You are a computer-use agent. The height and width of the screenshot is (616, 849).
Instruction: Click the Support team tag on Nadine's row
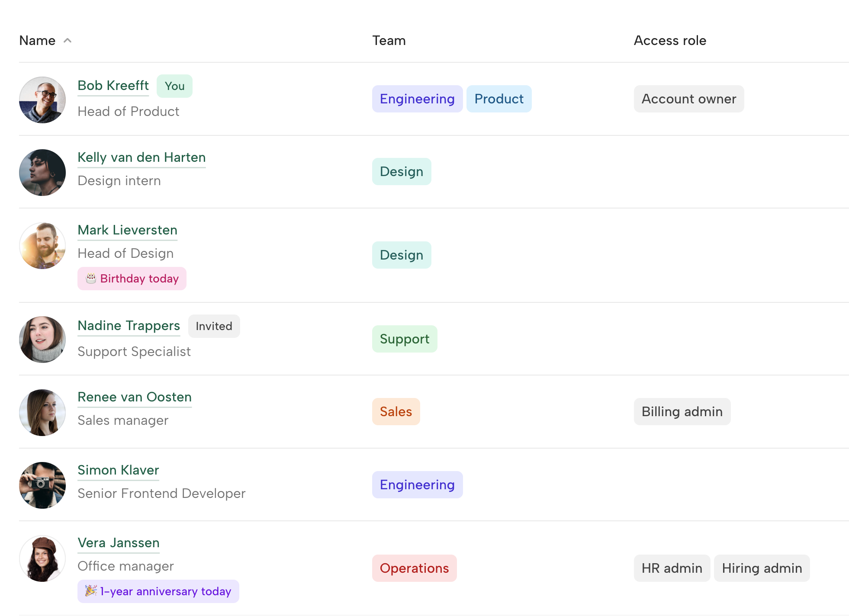click(x=404, y=339)
